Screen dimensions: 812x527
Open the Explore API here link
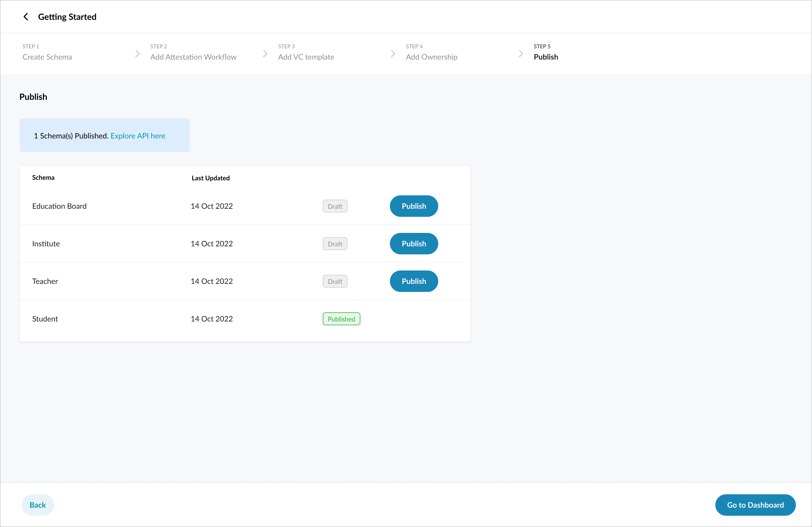[x=138, y=136]
